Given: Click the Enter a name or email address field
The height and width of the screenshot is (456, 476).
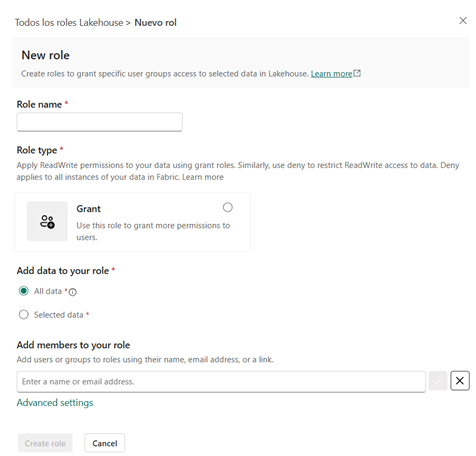Looking at the screenshot, I should (x=221, y=382).
